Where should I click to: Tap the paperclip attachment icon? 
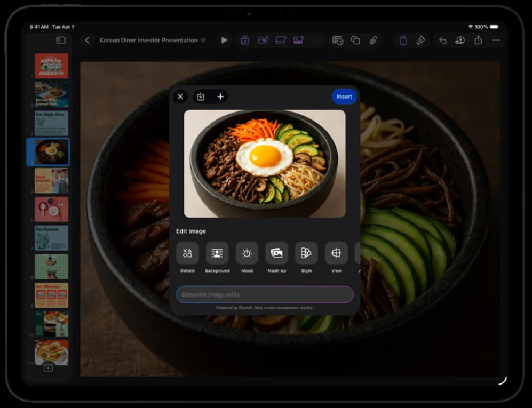[374, 40]
